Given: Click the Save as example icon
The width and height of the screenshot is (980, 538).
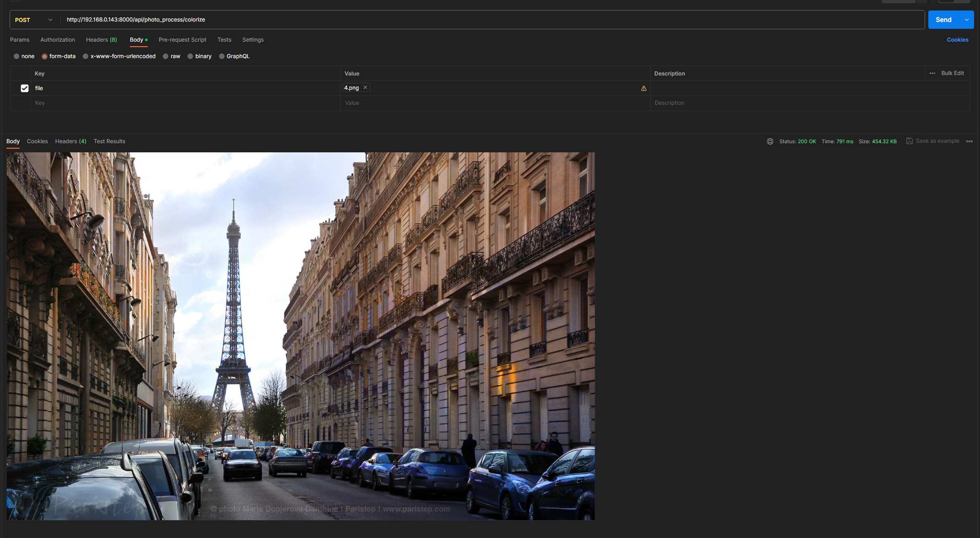Looking at the screenshot, I should pyautogui.click(x=910, y=141).
